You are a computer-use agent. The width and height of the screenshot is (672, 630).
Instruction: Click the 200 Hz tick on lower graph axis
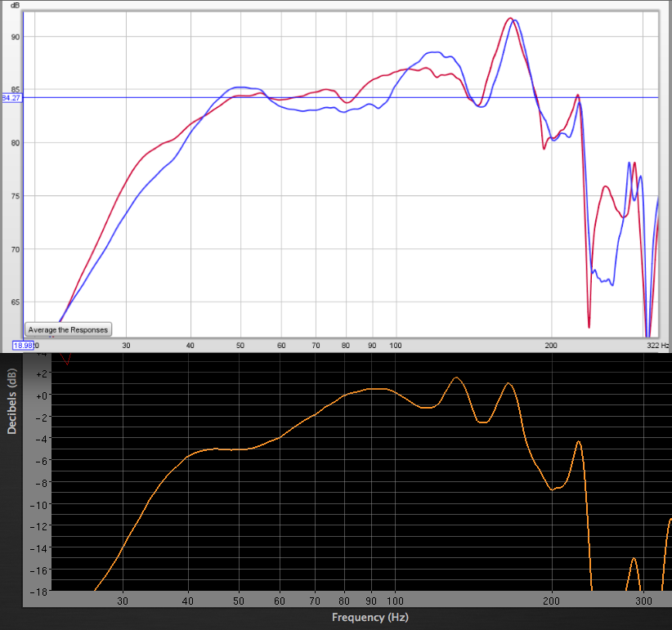[x=551, y=601]
